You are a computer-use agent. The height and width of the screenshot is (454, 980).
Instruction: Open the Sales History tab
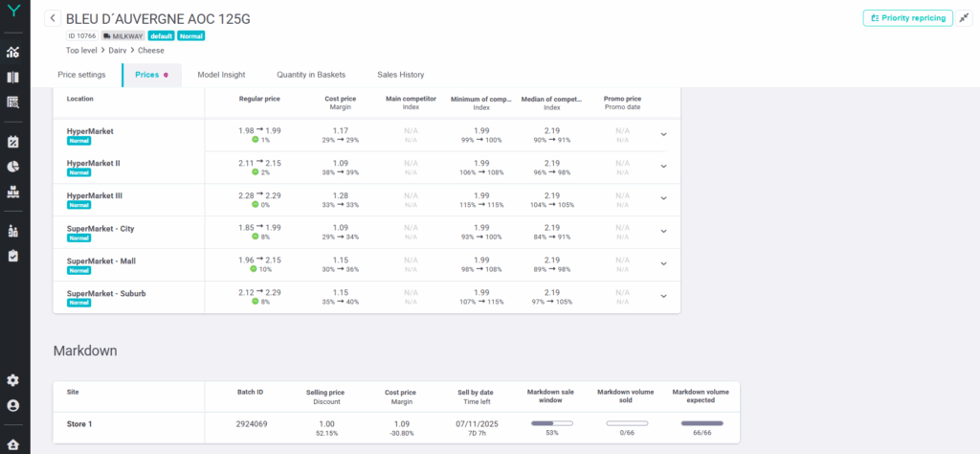coord(400,75)
